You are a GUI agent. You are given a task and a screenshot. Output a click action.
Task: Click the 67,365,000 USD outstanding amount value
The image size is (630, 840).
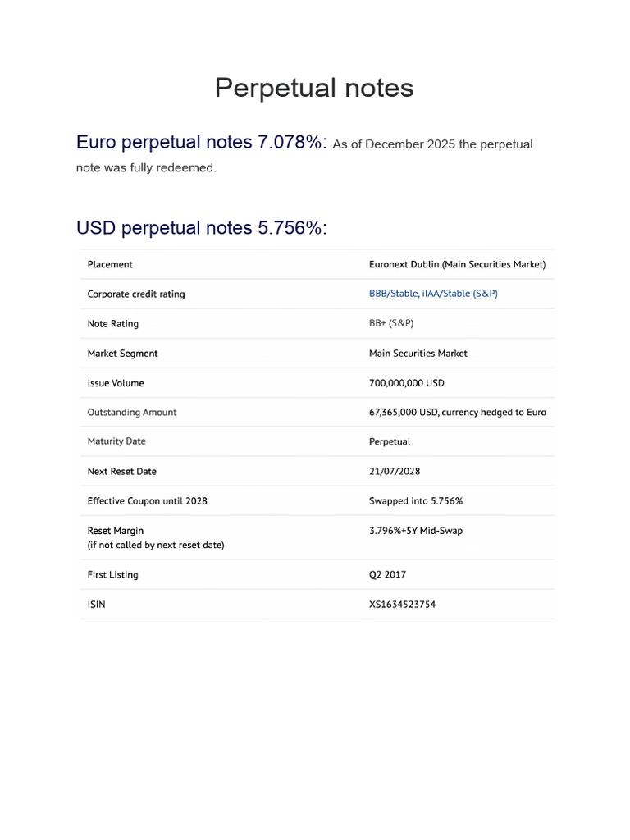457,412
